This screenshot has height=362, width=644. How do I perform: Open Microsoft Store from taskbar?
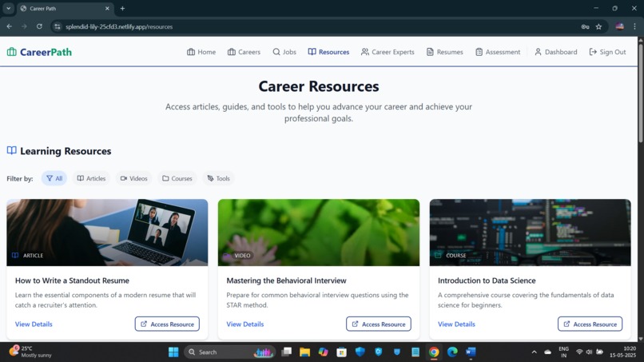(342, 352)
